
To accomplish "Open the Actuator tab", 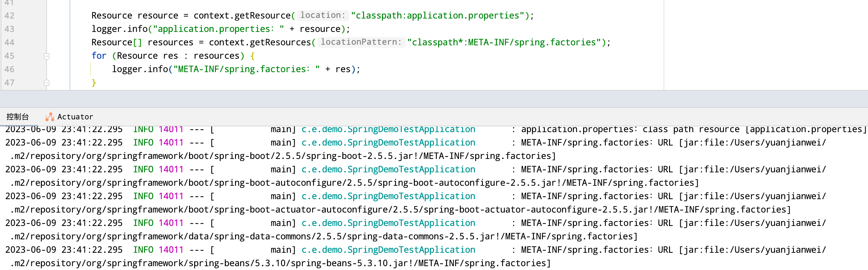I will click(x=69, y=117).
